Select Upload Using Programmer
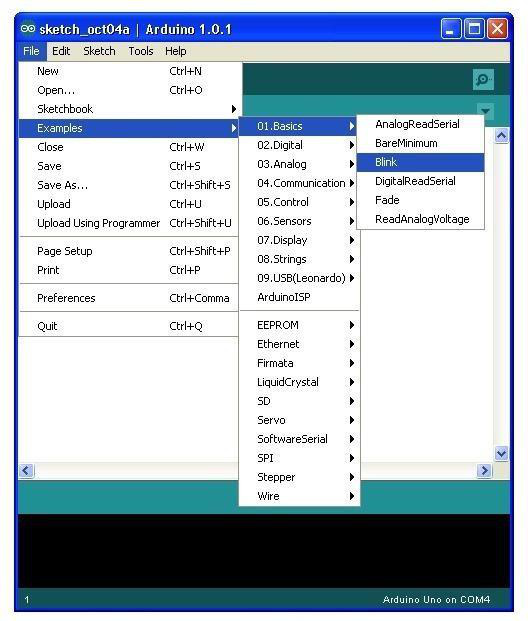The height and width of the screenshot is (621, 528). tap(129, 223)
